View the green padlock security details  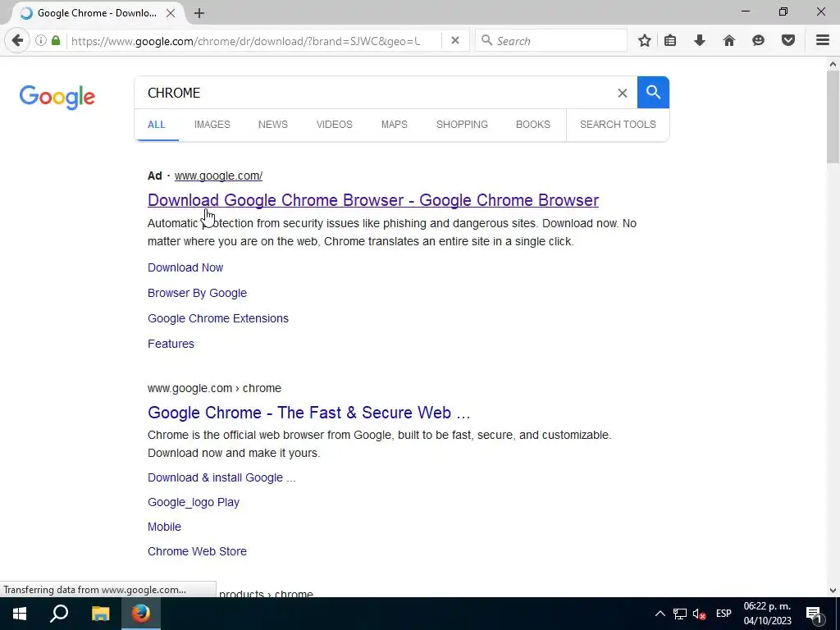point(56,41)
